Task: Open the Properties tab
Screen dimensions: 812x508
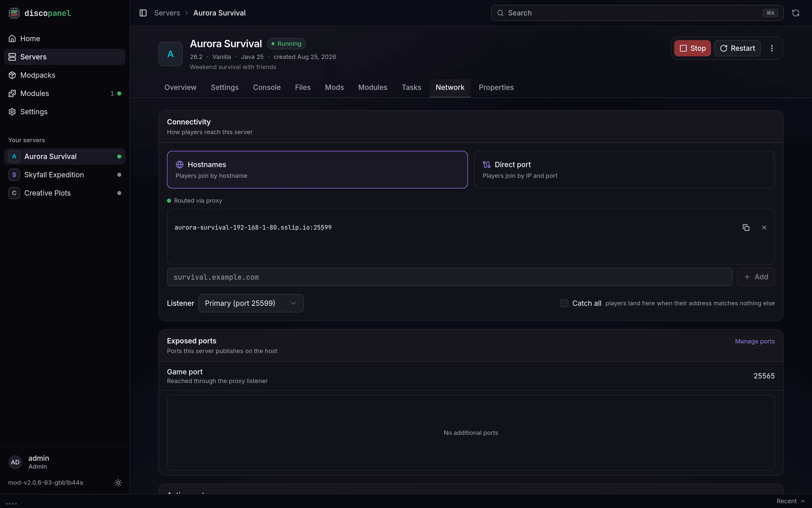Action: (496, 87)
